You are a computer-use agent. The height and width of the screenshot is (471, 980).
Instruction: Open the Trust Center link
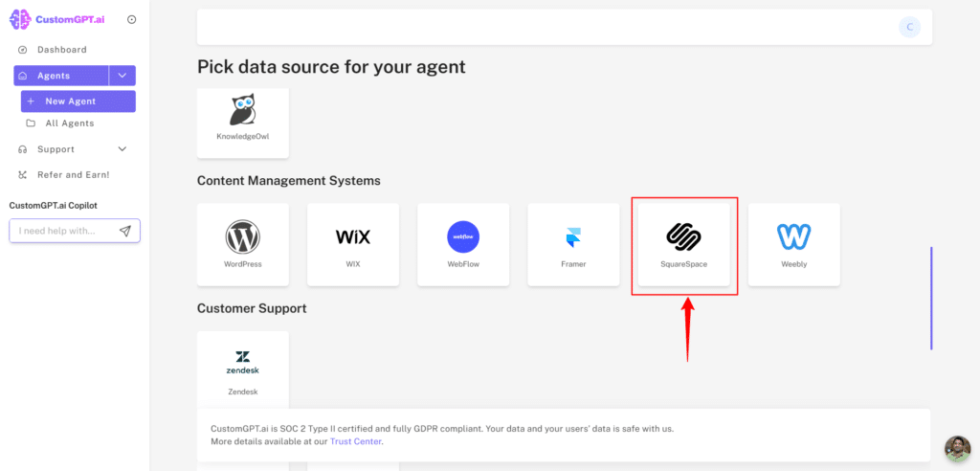[355, 441]
